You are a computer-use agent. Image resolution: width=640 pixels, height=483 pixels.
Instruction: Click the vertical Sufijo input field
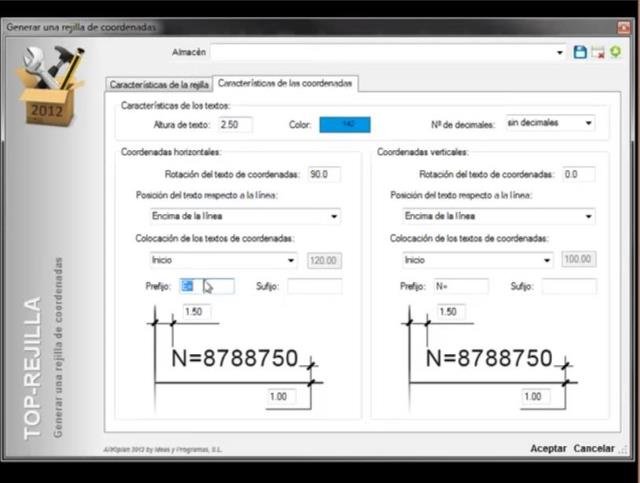coord(569,286)
